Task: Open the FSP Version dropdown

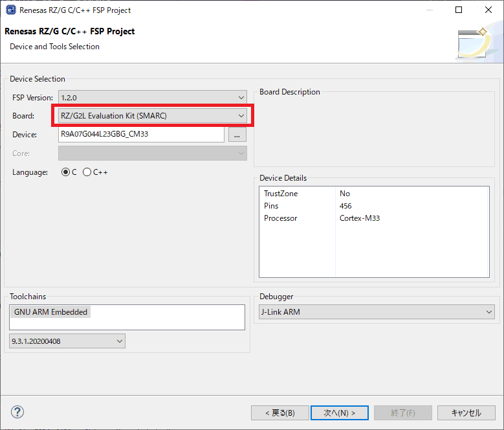Action: pos(152,97)
